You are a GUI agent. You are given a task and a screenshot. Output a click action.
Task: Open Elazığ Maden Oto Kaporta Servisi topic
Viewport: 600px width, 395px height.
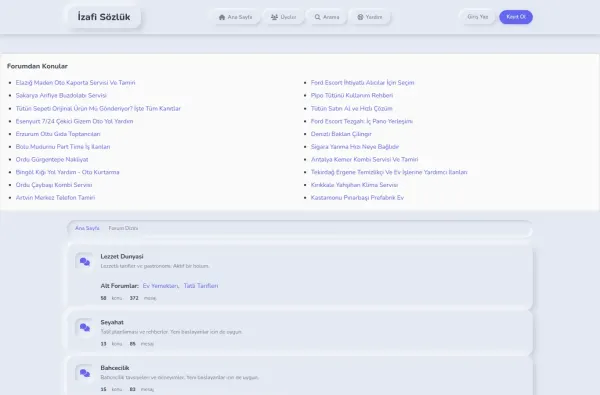click(x=75, y=83)
